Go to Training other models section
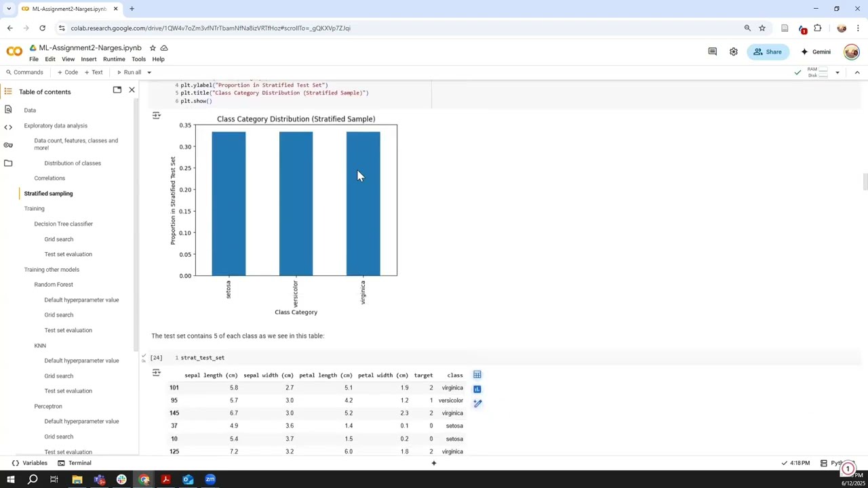The height and width of the screenshot is (488, 868). click(52, 270)
